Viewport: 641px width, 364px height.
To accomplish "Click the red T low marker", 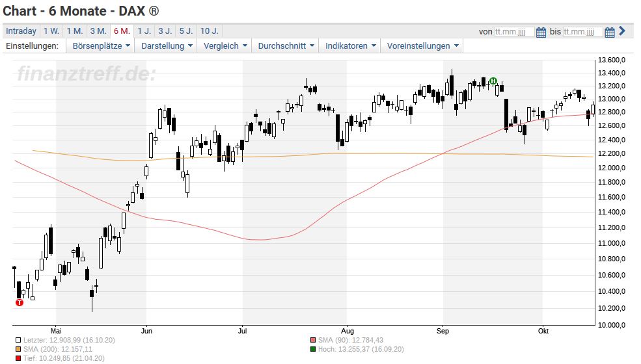I will coord(20,302).
